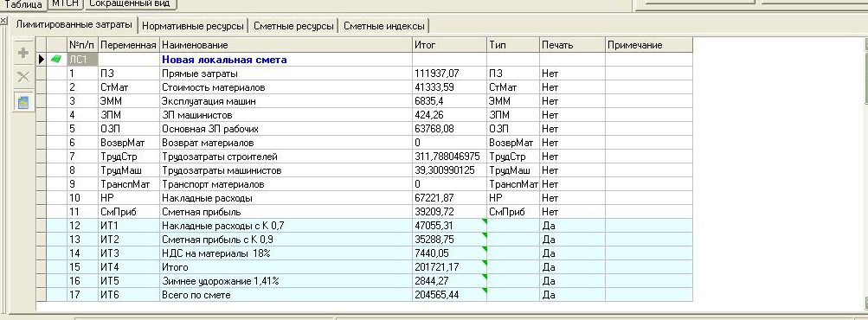Click the delete row X icon
The width and height of the screenshot is (868, 320).
click(x=23, y=77)
